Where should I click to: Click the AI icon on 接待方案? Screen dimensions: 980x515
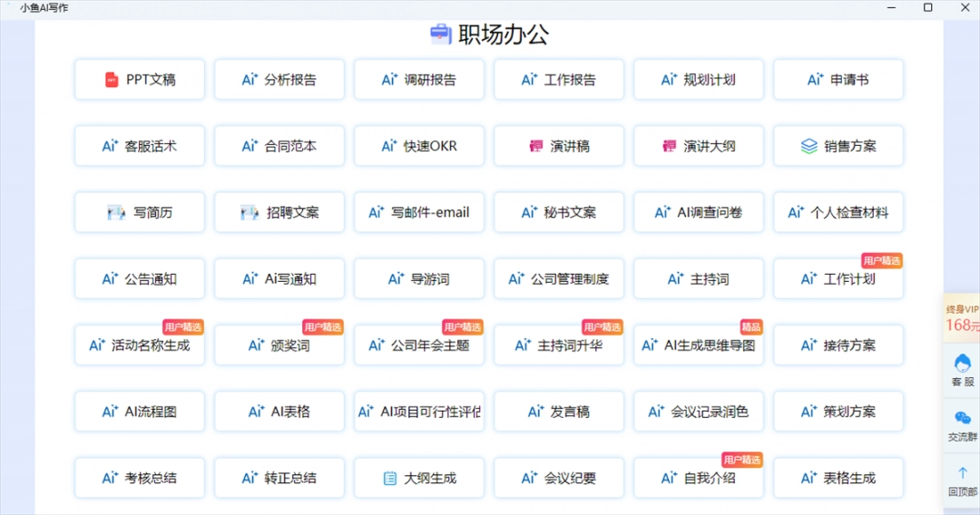808,345
